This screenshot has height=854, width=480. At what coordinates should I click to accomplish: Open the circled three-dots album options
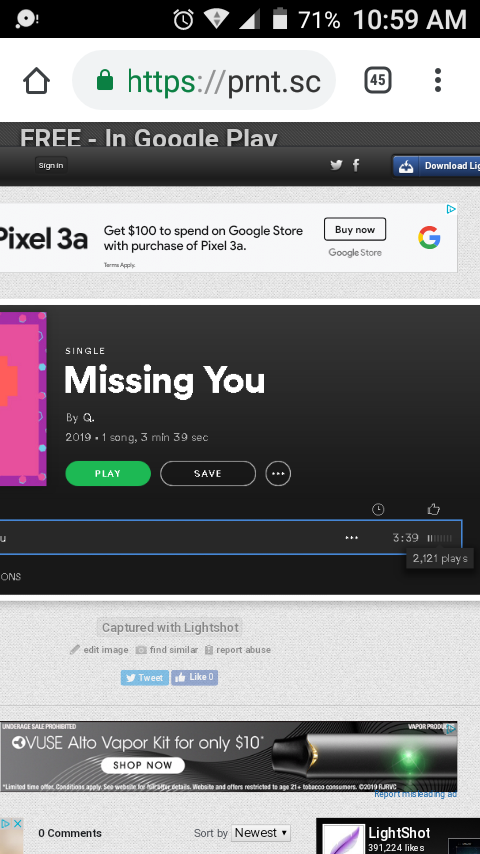click(x=278, y=473)
